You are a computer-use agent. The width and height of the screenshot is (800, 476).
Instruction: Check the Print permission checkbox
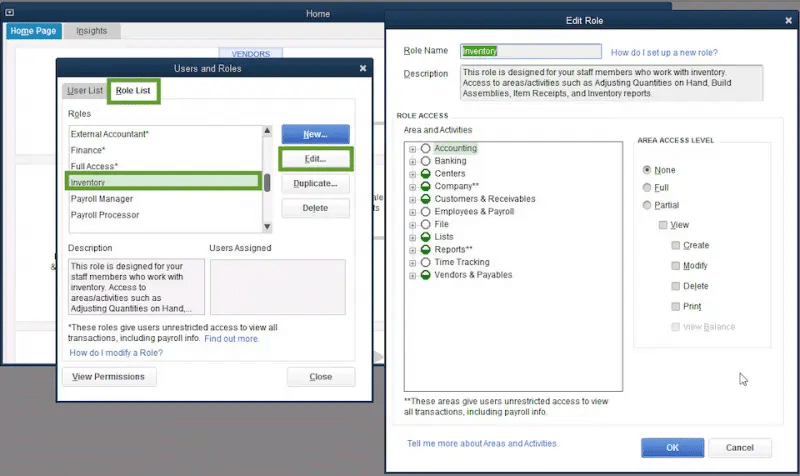click(x=676, y=307)
